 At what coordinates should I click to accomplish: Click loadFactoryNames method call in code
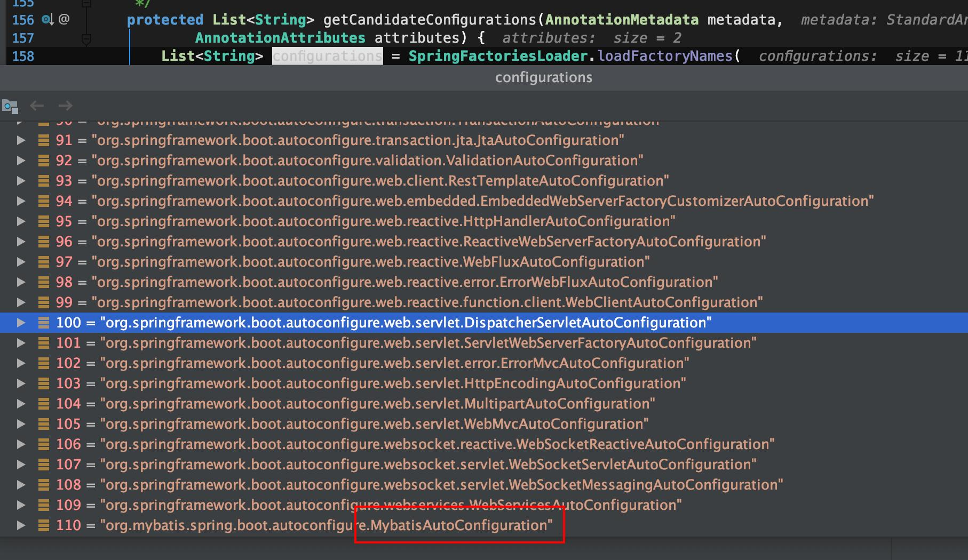[665, 56]
